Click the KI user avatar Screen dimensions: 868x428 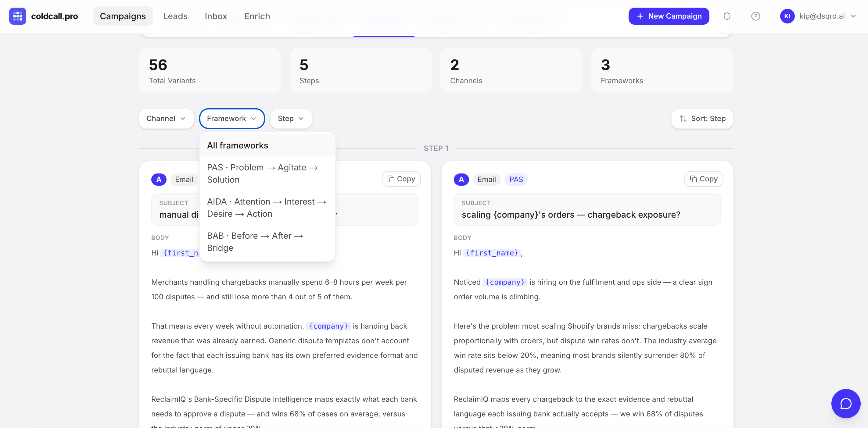coord(787,16)
